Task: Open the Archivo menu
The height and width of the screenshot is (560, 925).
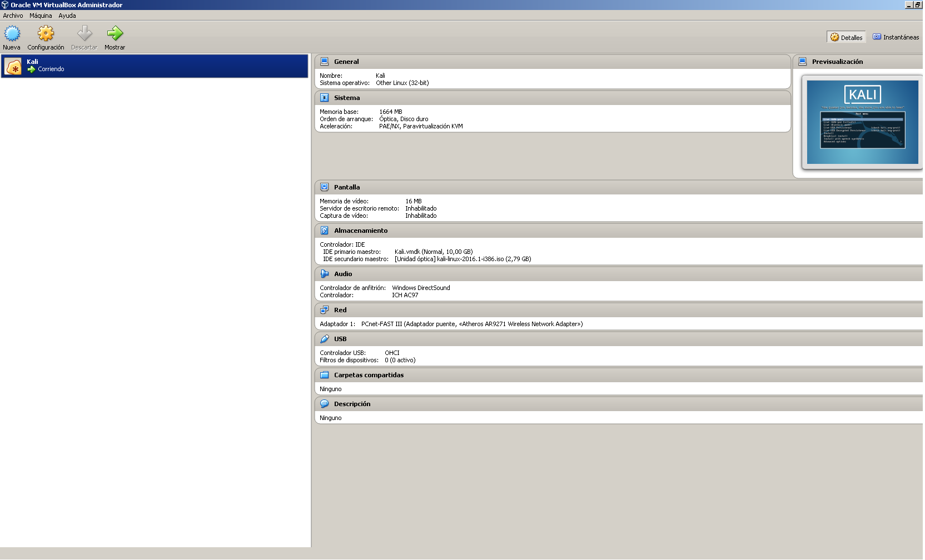Action: [x=13, y=16]
